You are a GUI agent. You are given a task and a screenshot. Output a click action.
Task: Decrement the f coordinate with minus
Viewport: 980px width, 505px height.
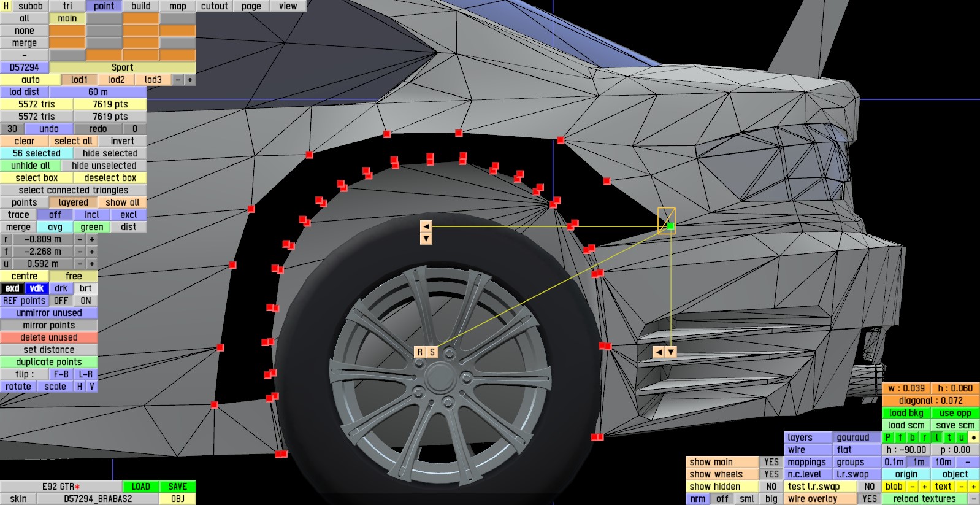[x=80, y=252]
